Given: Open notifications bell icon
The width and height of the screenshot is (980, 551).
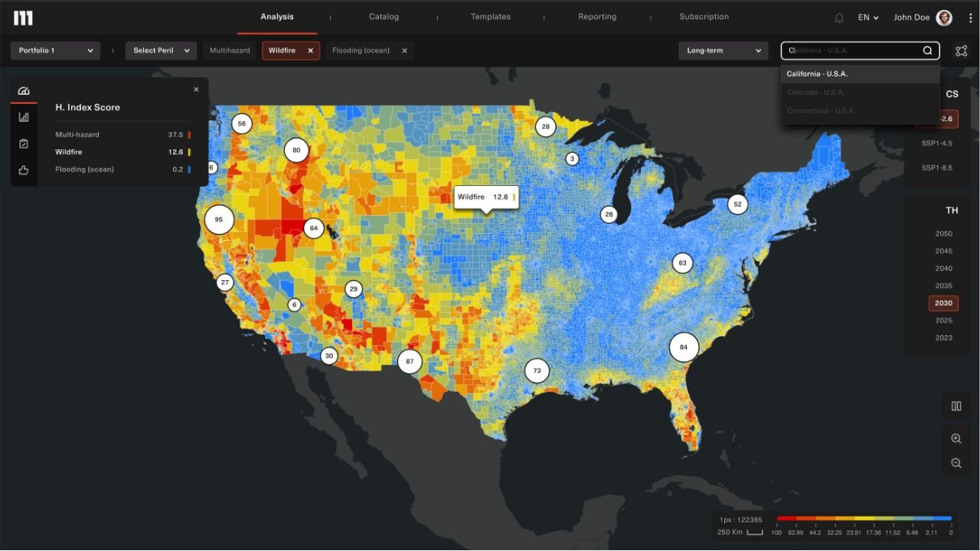Looking at the screenshot, I should [839, 18].
